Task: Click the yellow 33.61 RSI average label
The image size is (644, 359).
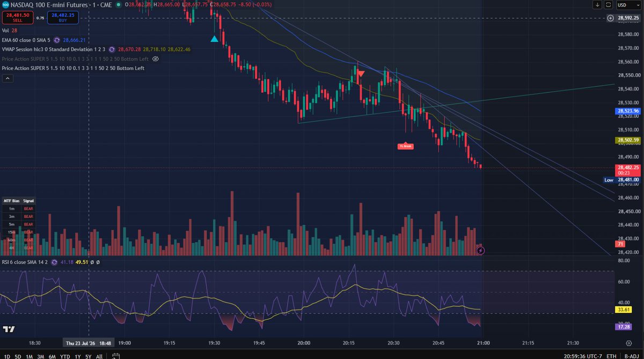Action: (624, 310)
